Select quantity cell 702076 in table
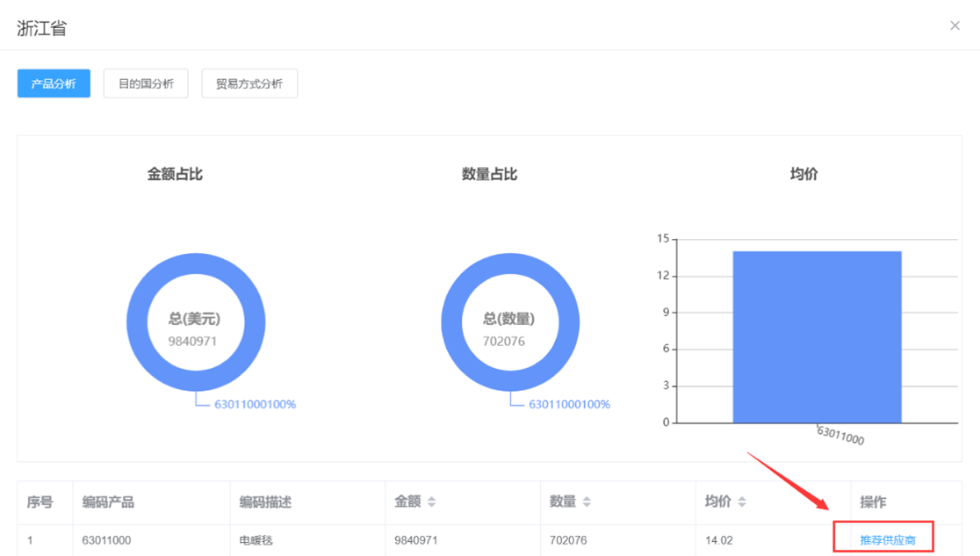980x556 pixels. point(568,540)
